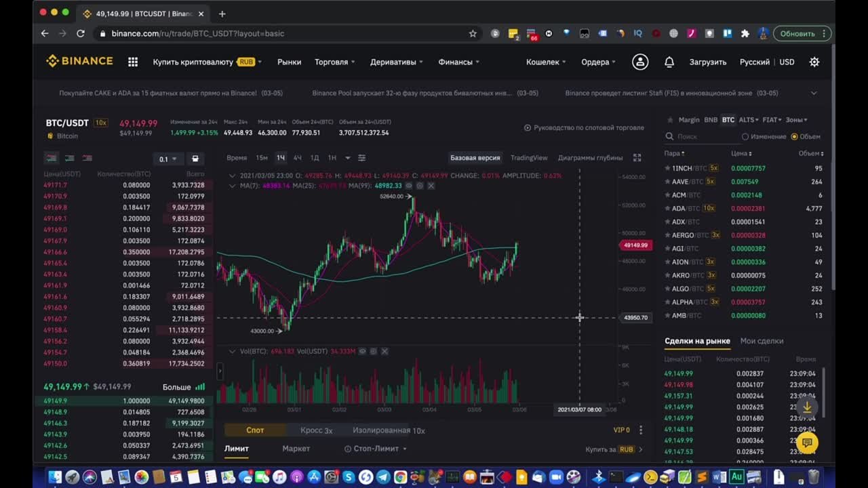
Task: Select the Объем radio button
Action: [x=794, y=137]
